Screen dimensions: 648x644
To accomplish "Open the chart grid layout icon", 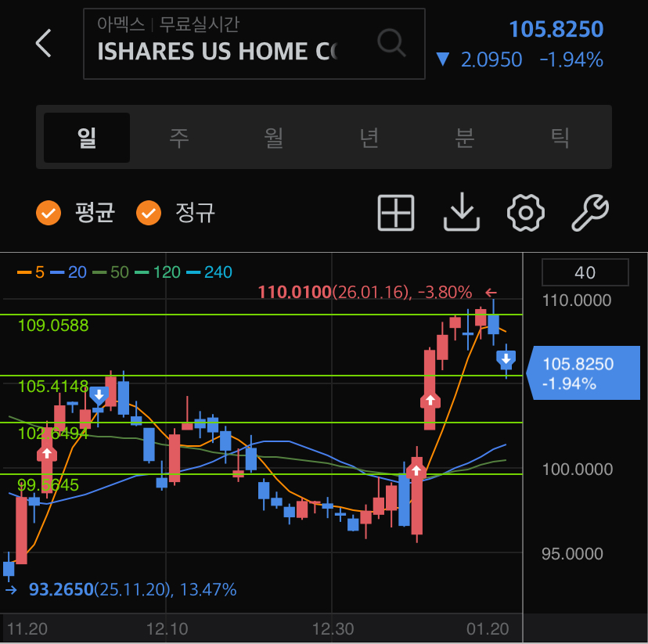I will [396, 213].
